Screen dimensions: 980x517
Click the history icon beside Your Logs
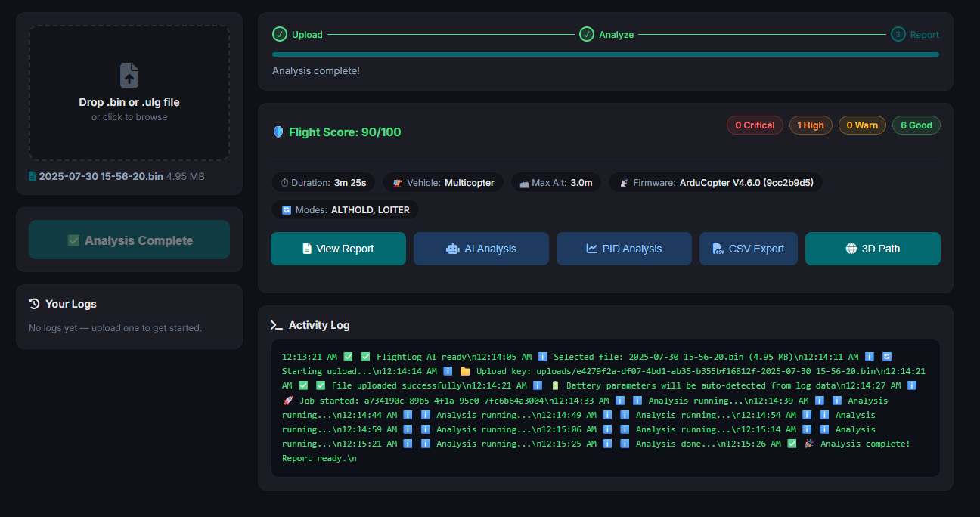[x=34, y=304]
